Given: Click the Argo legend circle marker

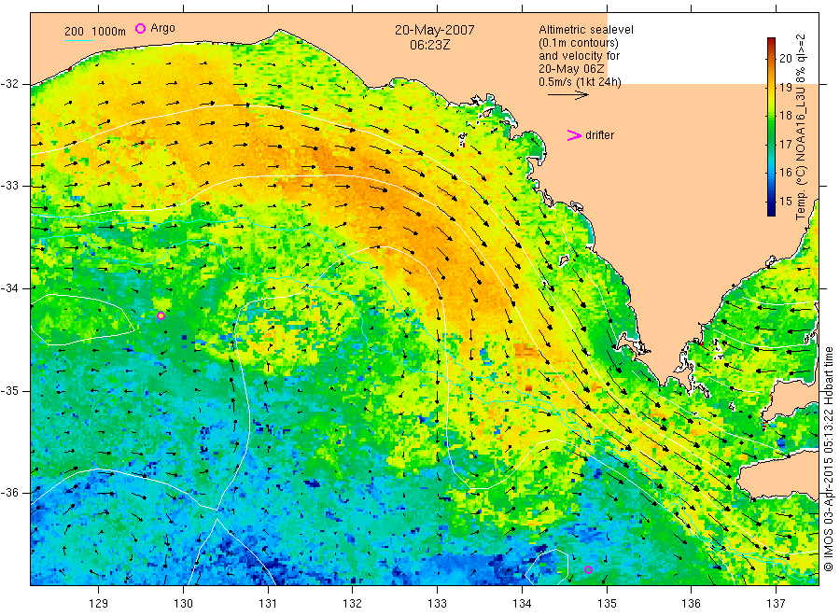Looking at the screenshot, I should tap(140, 28).
